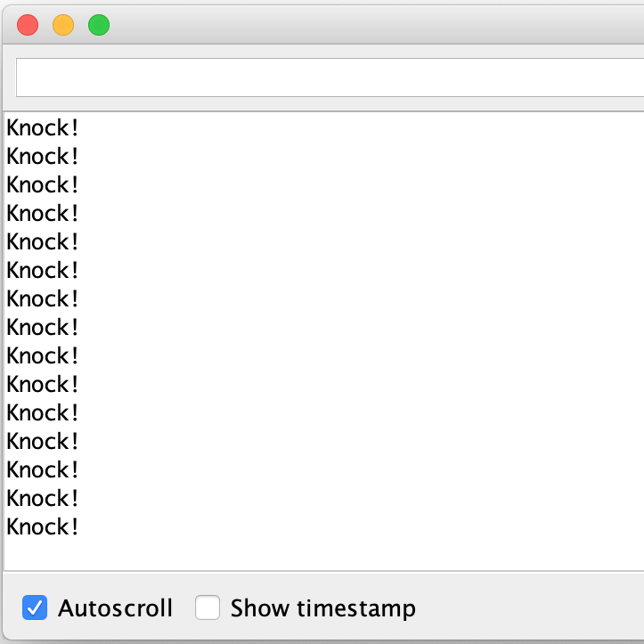Viewport: 644px width, 644px height.
Task: Disable the Autoscroll checkbox
Action: [x=35, y=607]
